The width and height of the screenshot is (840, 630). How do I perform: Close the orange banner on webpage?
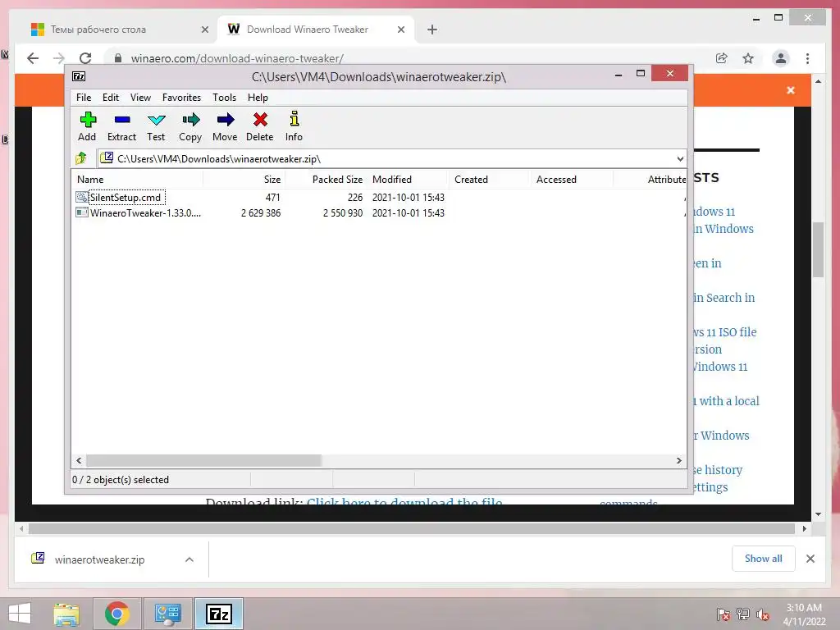[791, 90]
